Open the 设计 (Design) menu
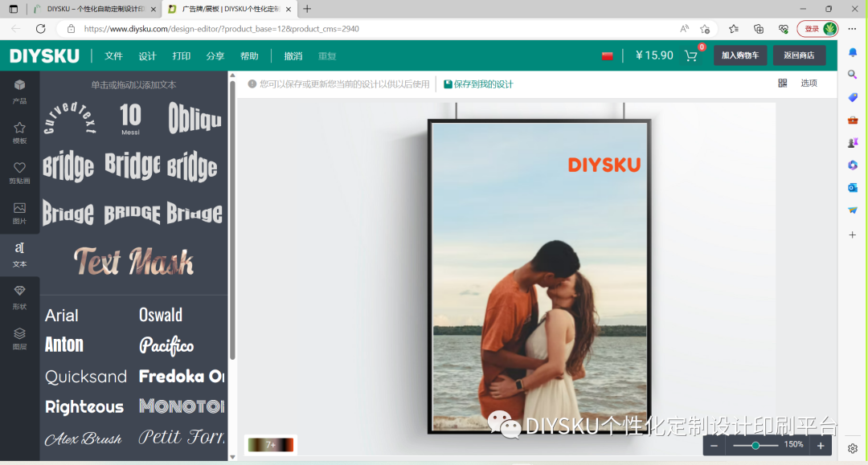This screenshot has width=868, height=465. click(x=147, y=56)
